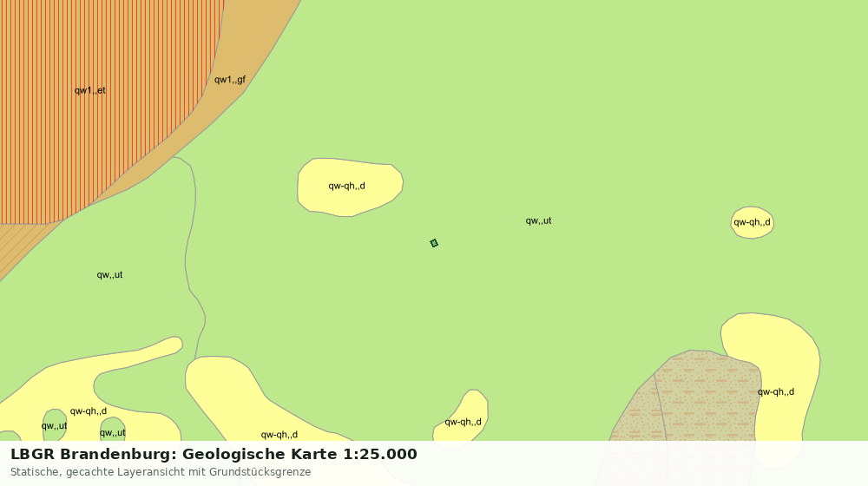Click the qw,,ut label between the oval and round yellow patches

(538, 220)
